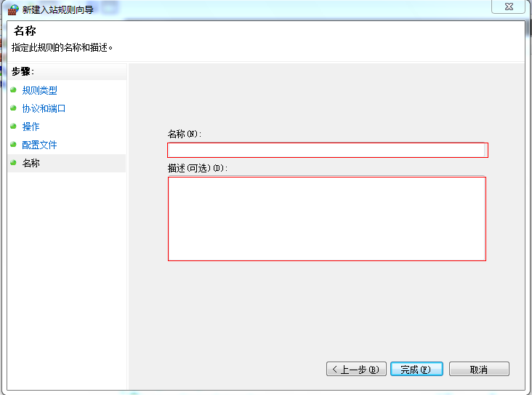The width and height of the screenshot is (532, 395).
Task: Click the green bullet beside 配置文件
Action: (x=13, y=144)
